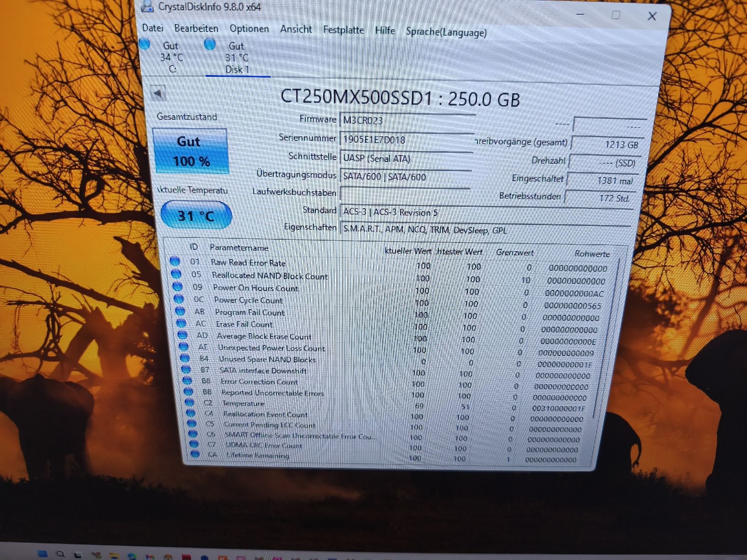This screenshot has height=560, width=747.
Task: Click the Rohwerte column header
Action: point(592,253)
